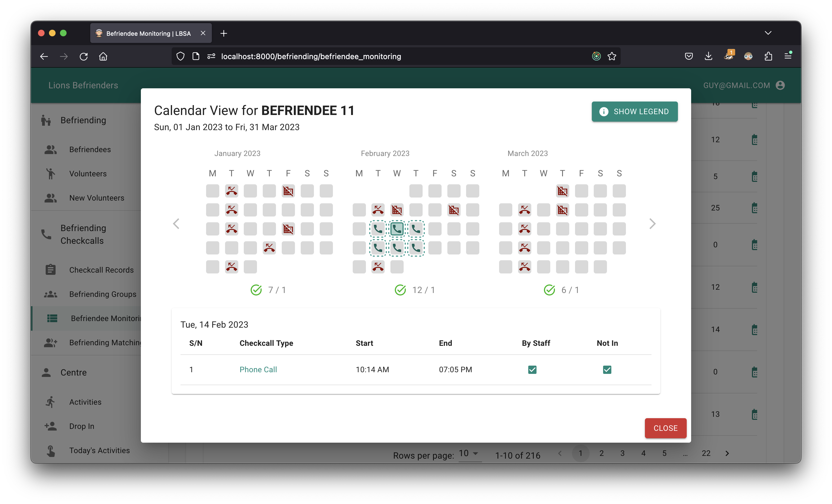Screen dimensions: 832x504
Task: Open the Phone Call checkcall type link
Action: 258,369
